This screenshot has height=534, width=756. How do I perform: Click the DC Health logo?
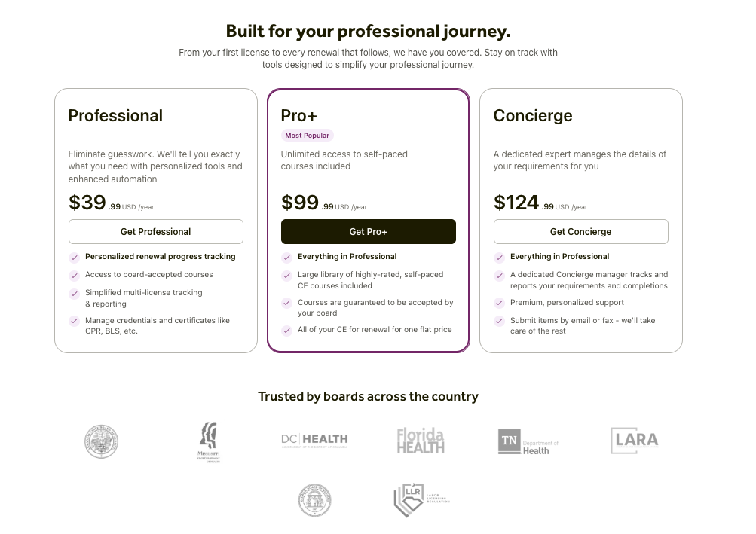pos(314,440)
